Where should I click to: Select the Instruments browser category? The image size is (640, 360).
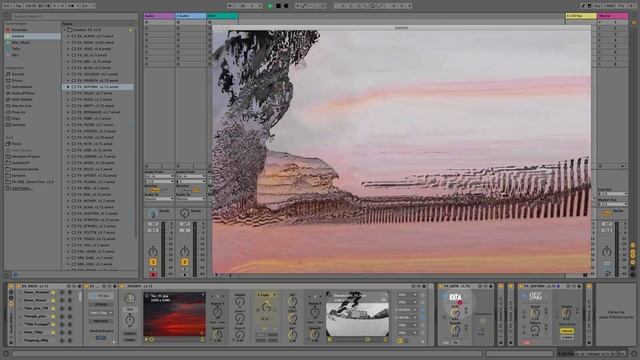[x=22, y=87]
